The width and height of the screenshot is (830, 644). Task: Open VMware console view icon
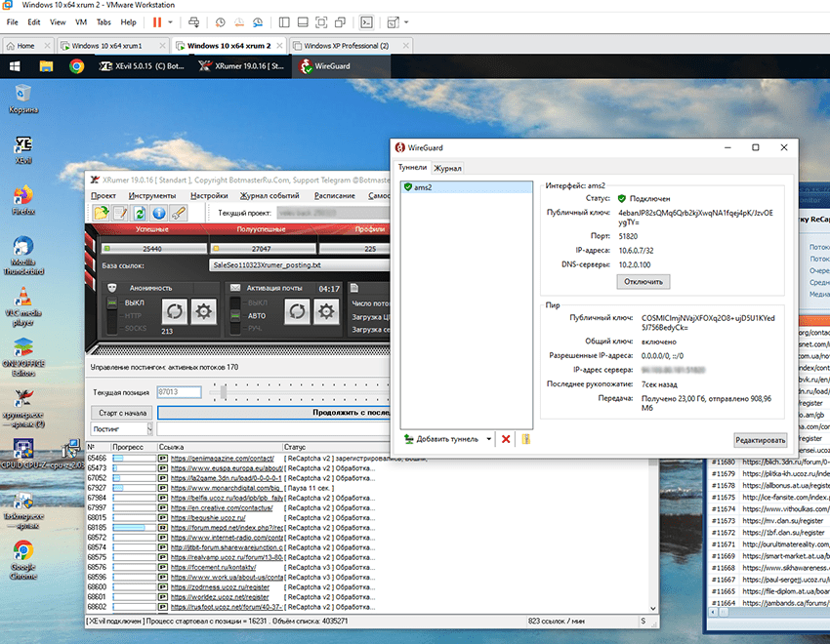(x=366, y=22)
